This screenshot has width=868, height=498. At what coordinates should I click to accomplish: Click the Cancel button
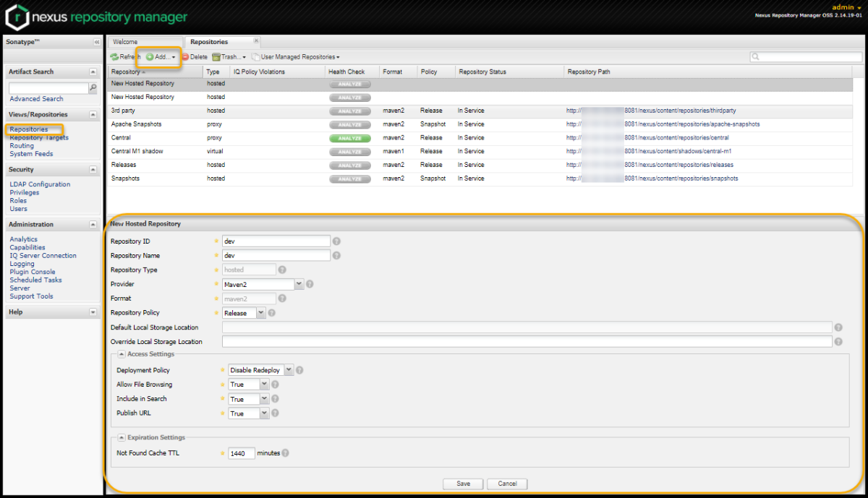507,484
